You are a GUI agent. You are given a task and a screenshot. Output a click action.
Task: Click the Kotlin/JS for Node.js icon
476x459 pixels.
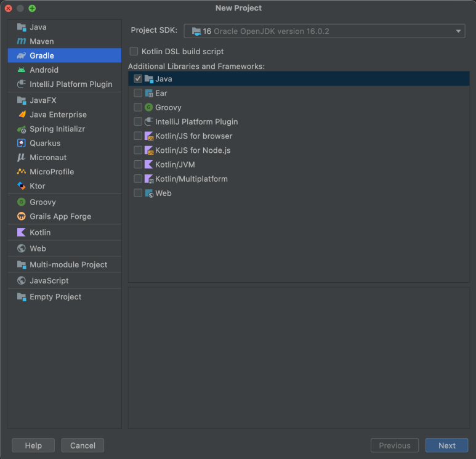coord(149,150)
